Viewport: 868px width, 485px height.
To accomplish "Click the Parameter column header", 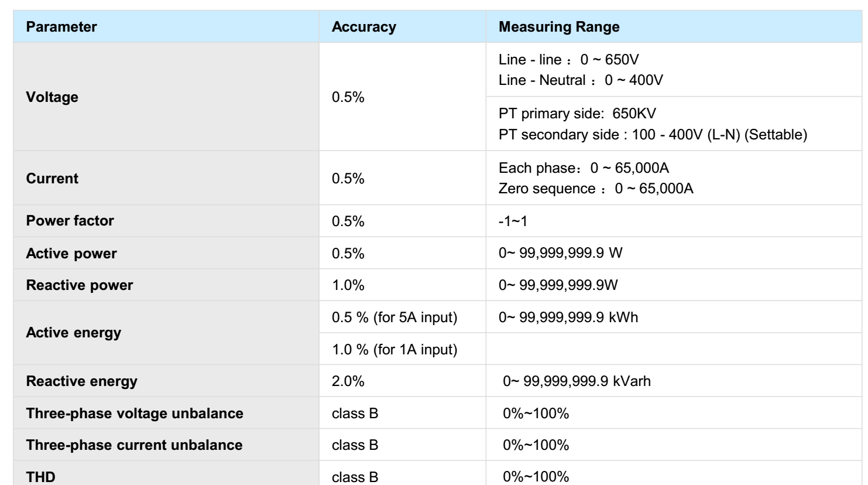I will tap(61, 27).
